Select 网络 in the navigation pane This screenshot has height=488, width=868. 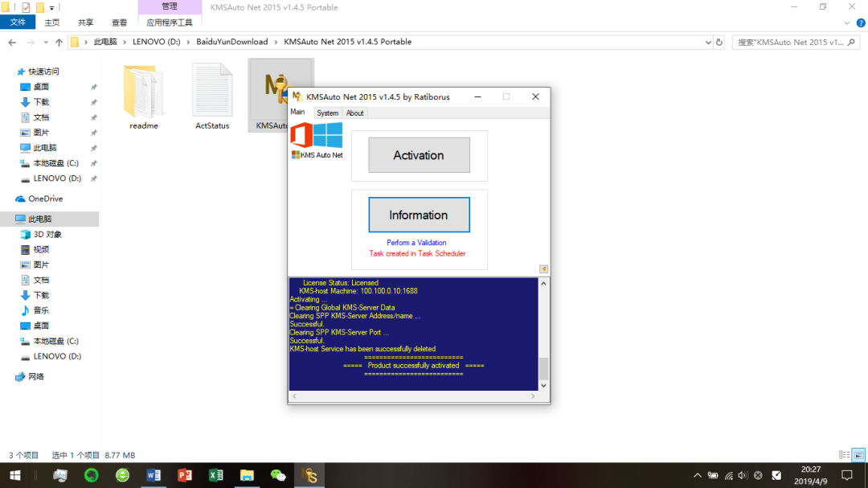pyautogui.click(x=36, y=377)
